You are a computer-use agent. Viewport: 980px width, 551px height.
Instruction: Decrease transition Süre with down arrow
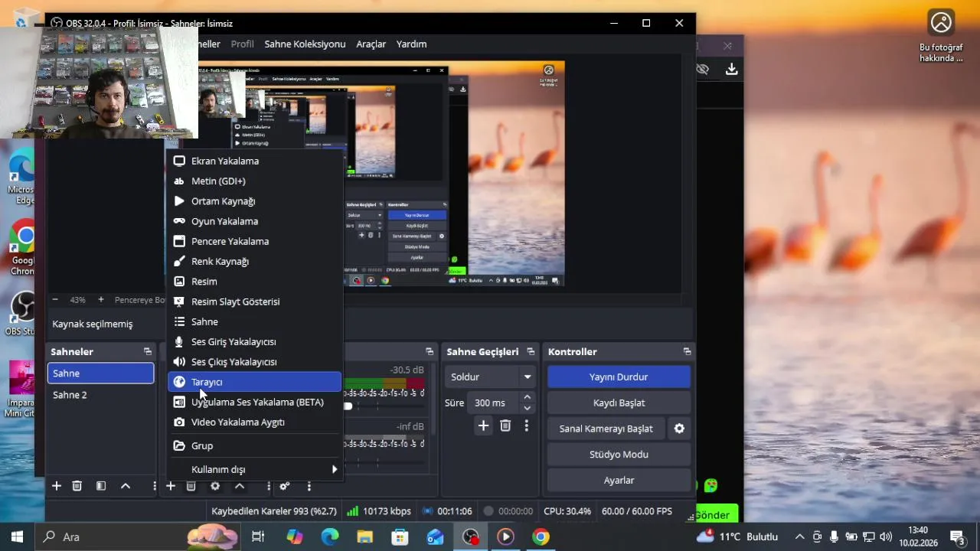pyautogui.click(x=527, y=408)
